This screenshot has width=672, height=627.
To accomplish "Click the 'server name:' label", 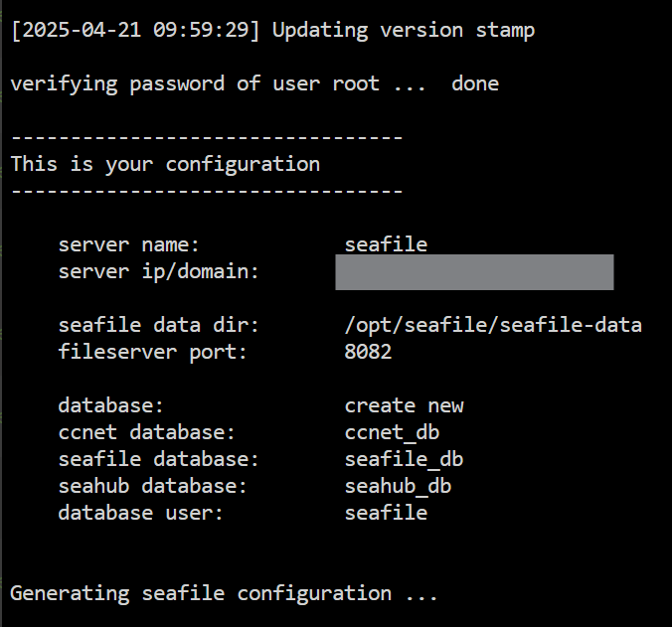I will 128,245.
